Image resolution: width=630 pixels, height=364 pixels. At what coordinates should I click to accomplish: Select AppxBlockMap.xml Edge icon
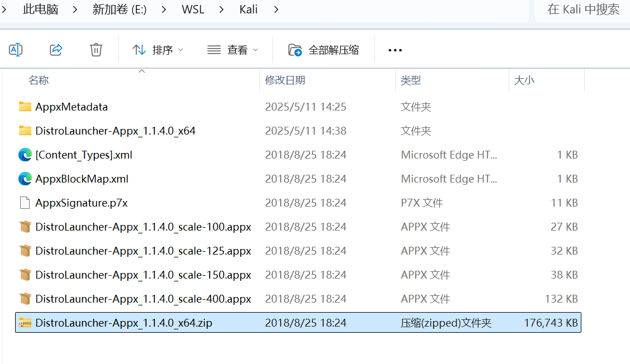(x=25, y=179)
